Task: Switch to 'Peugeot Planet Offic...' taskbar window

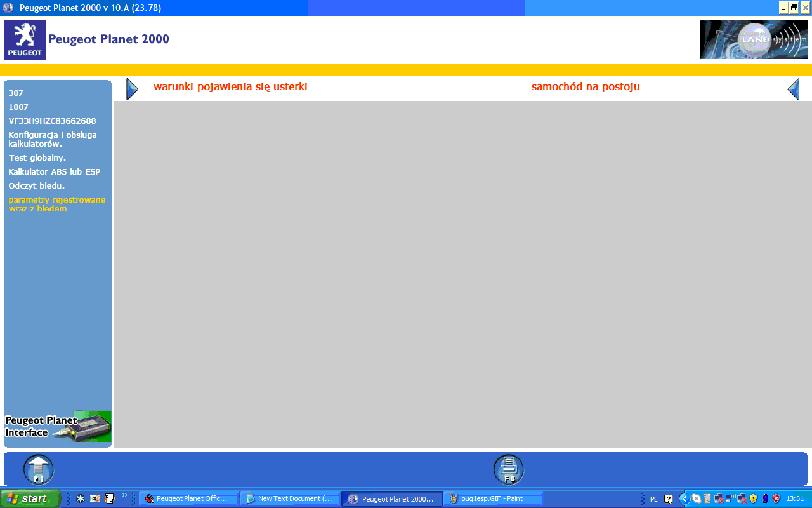Action: [188, 498]
